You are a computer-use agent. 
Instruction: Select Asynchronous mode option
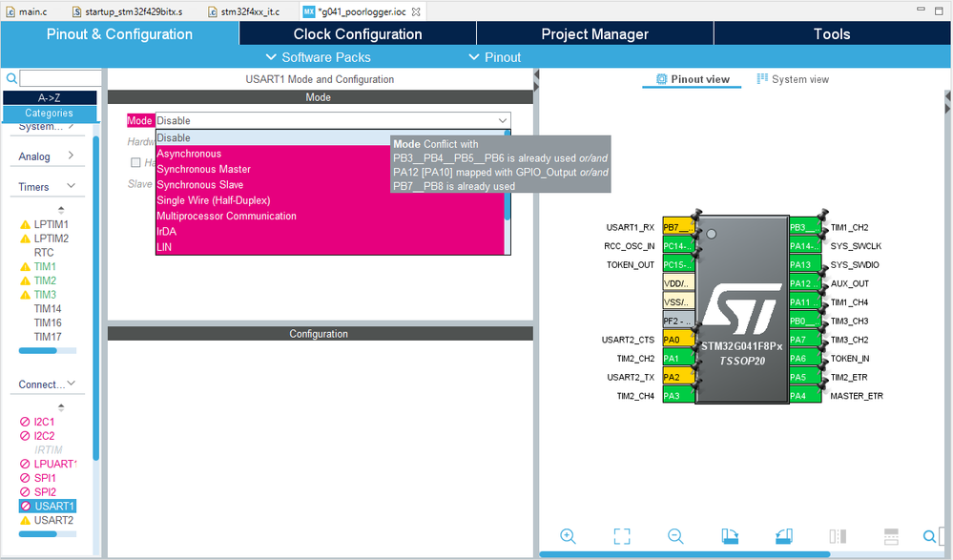(x=330, y=154)
